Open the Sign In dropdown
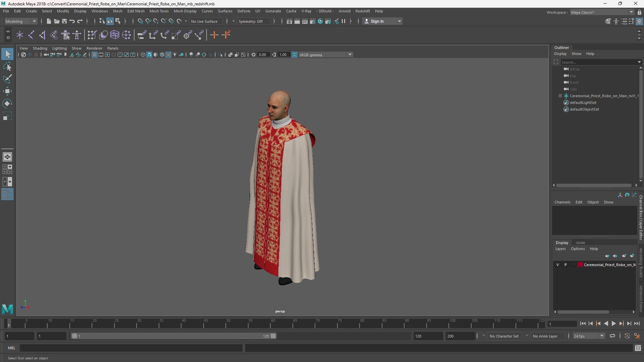Image resolution: width=644 pixels, height=362 pixels. [382, 21]
